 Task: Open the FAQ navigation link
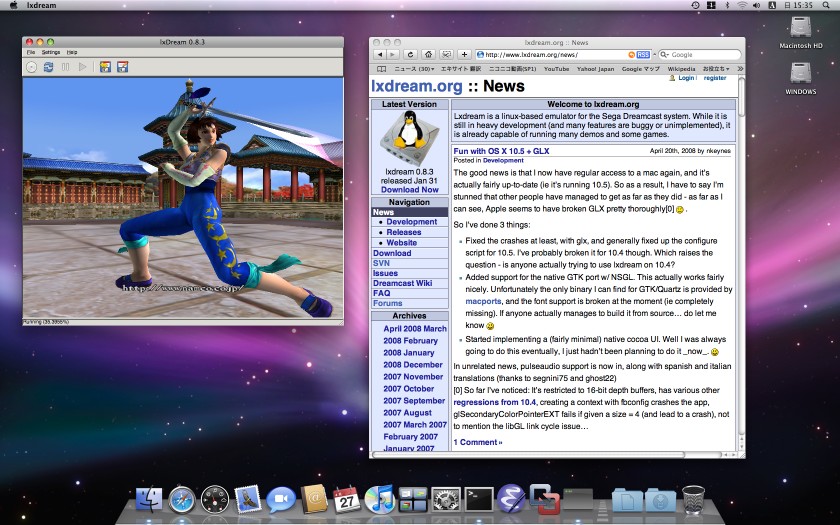381,293
